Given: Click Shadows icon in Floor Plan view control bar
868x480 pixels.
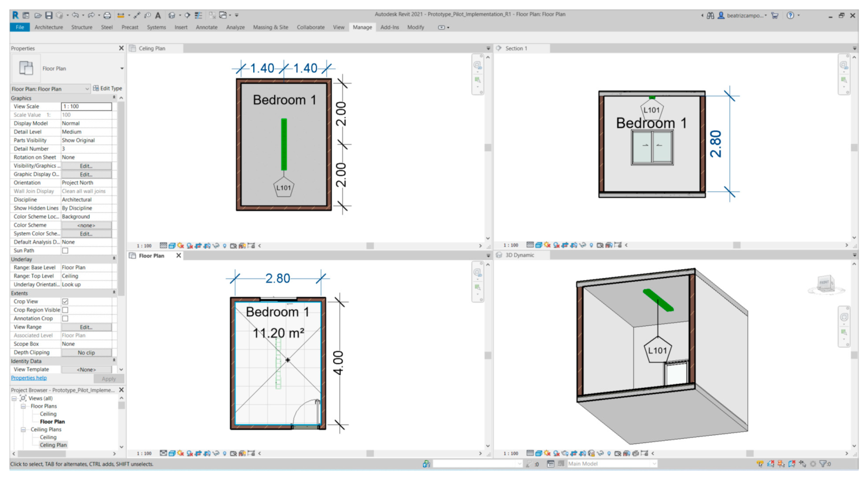Looking at the screenshot, I should coord(190,454).
